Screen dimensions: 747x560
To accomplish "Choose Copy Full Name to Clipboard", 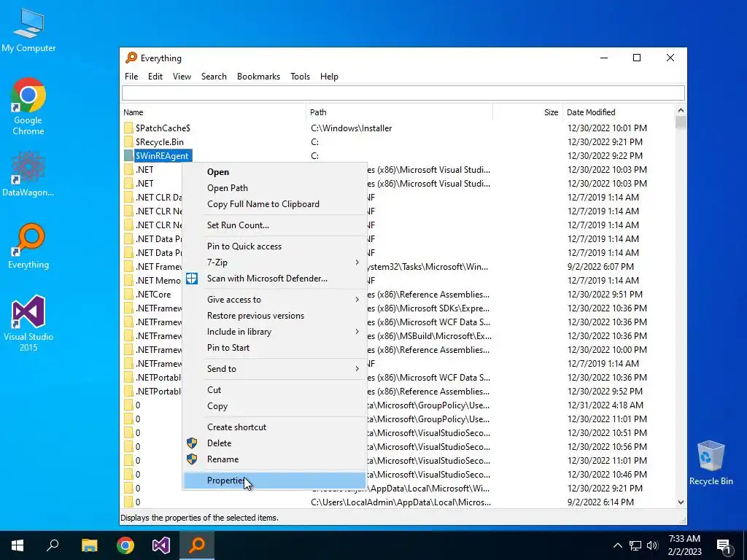I will [x=274, y=204].
